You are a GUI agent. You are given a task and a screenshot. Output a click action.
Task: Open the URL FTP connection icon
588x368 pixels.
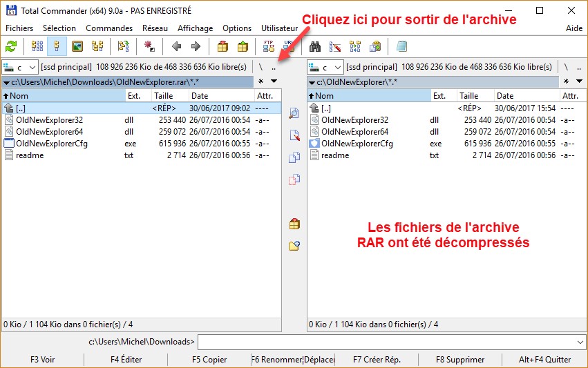(288, 46)
